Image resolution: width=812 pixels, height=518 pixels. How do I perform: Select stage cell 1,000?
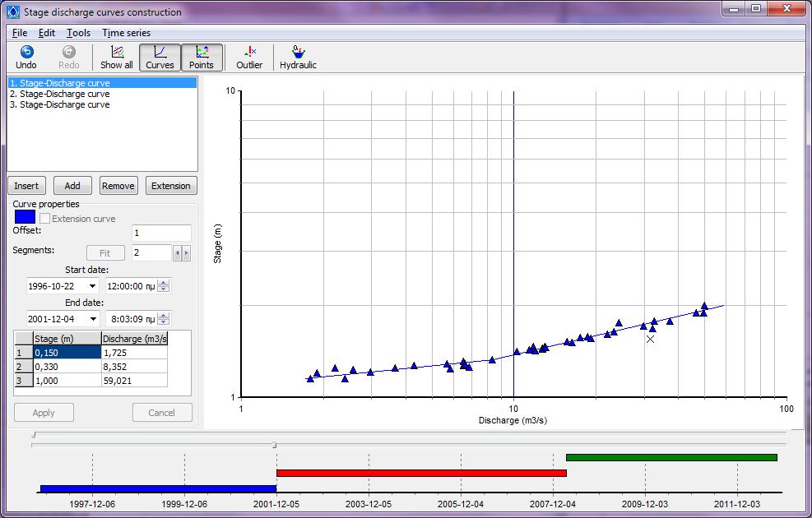tap(67, 381)
